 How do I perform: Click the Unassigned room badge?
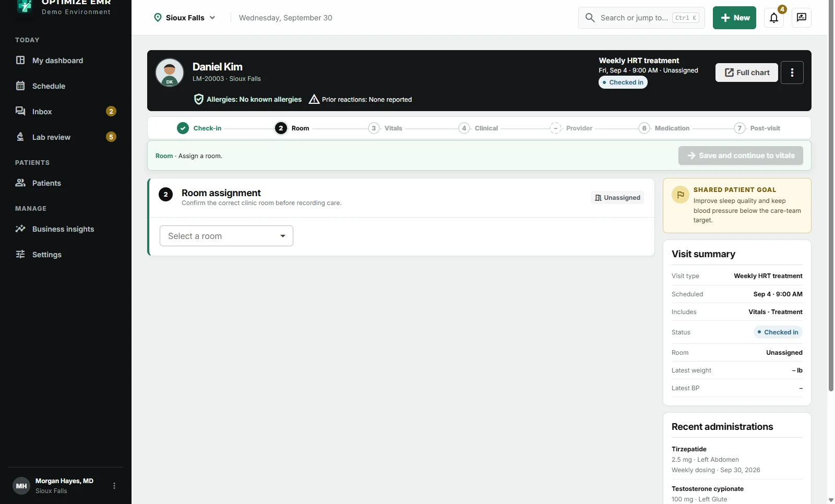[x=617, y=198]
